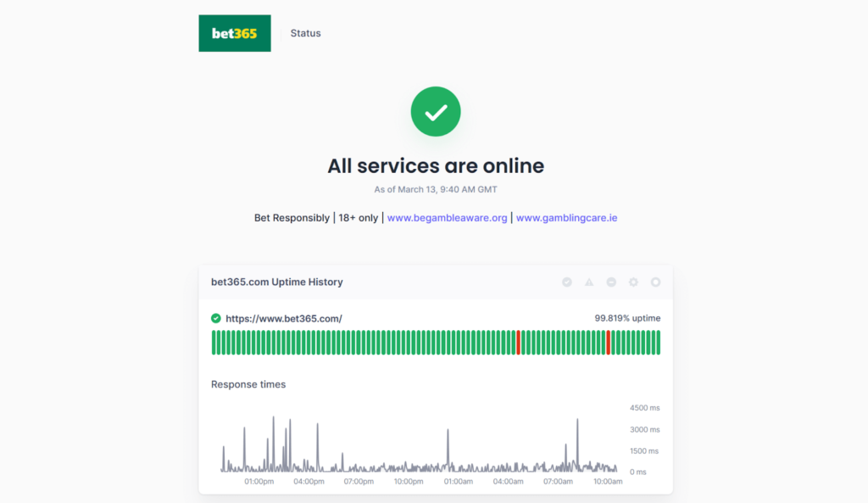Click the hollow circle legend icon

click(655, 282)
